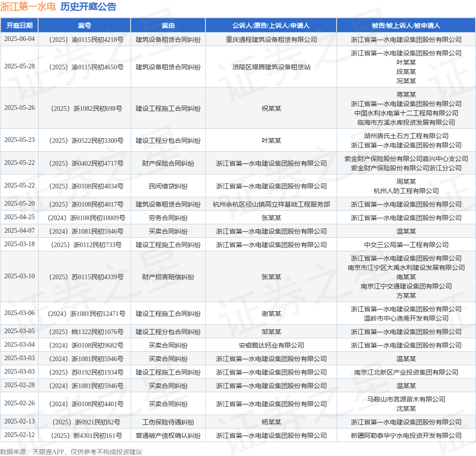Click defendant 段某某
This screenshot has width=476, height=456.
(x=406, y=72)
